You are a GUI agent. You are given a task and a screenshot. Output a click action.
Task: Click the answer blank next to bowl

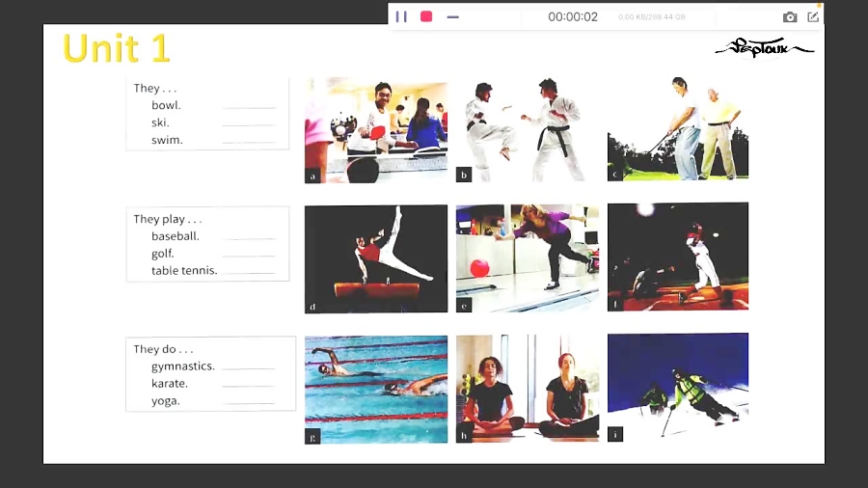coord(249,107)
